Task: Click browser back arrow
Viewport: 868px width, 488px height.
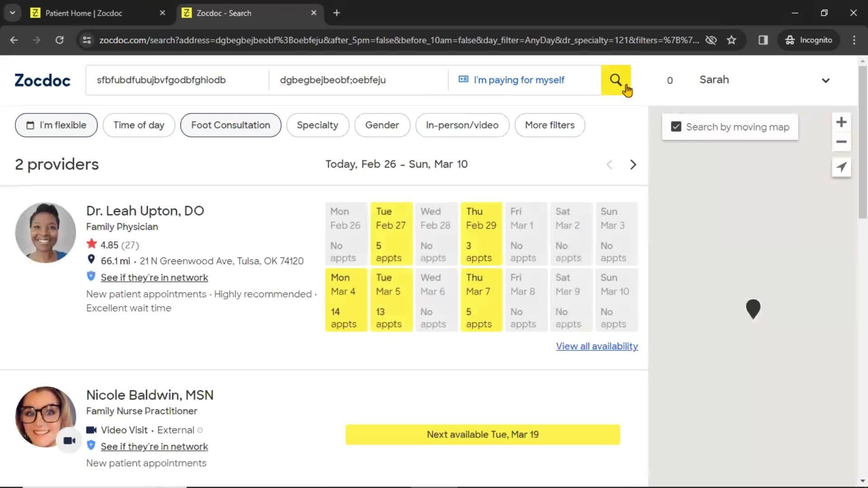Action: tap(14, 40)
